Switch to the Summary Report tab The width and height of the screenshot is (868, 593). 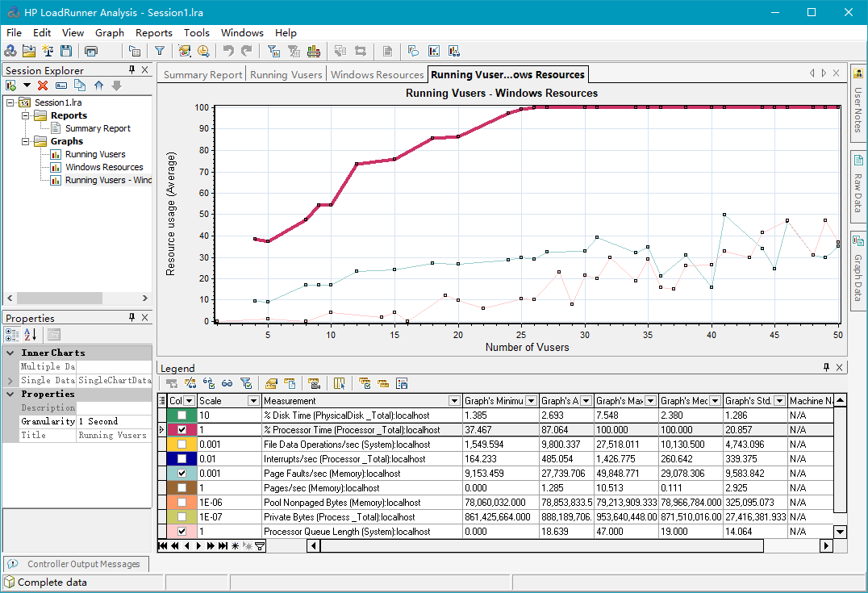coord(202,75)
